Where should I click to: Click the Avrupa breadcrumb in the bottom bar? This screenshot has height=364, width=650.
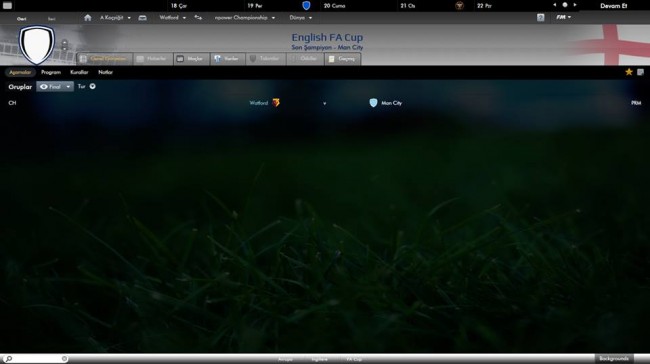(285, 359)
